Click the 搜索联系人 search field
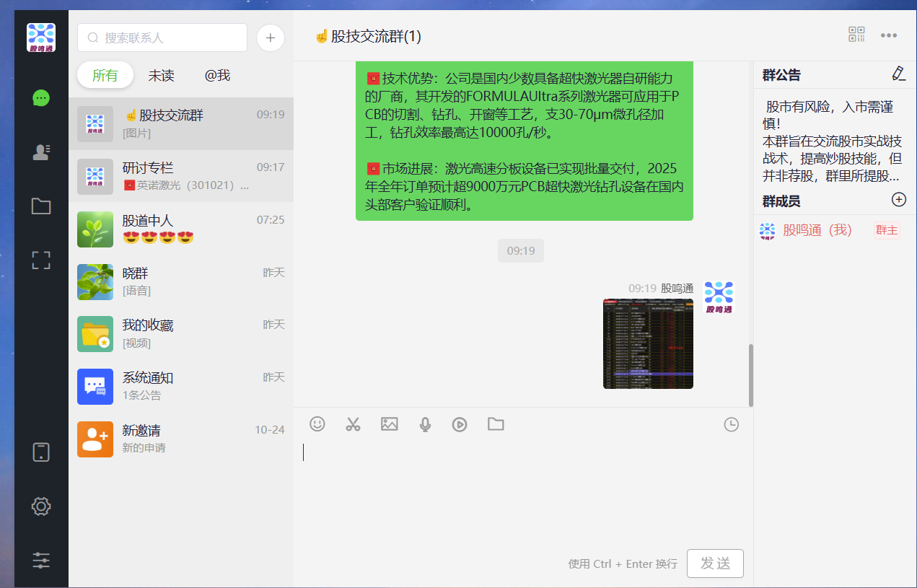This screenshot has height=588, width=917. point(162,38)
